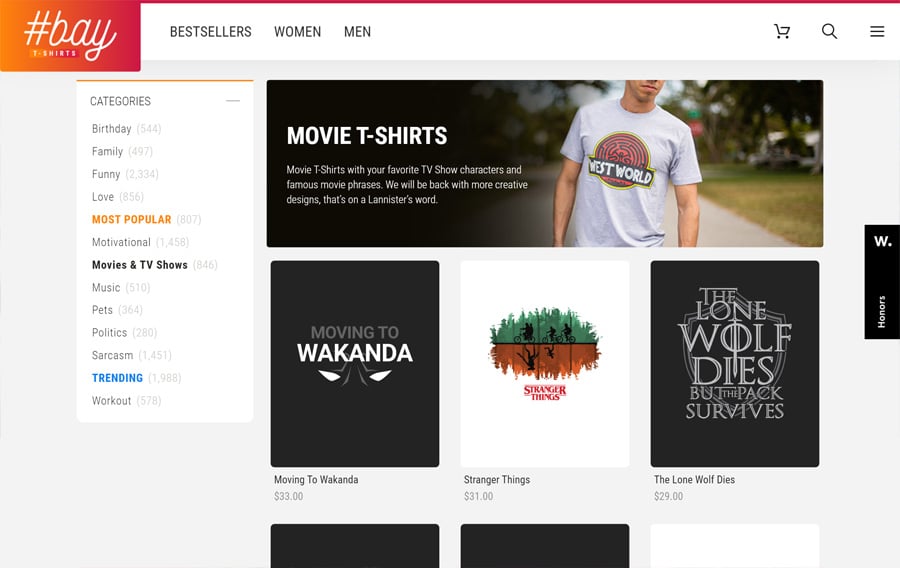Viewport: 900px width, 568px height.
Task: Open the hamburger menu icon
Action: tap(877, 32)
